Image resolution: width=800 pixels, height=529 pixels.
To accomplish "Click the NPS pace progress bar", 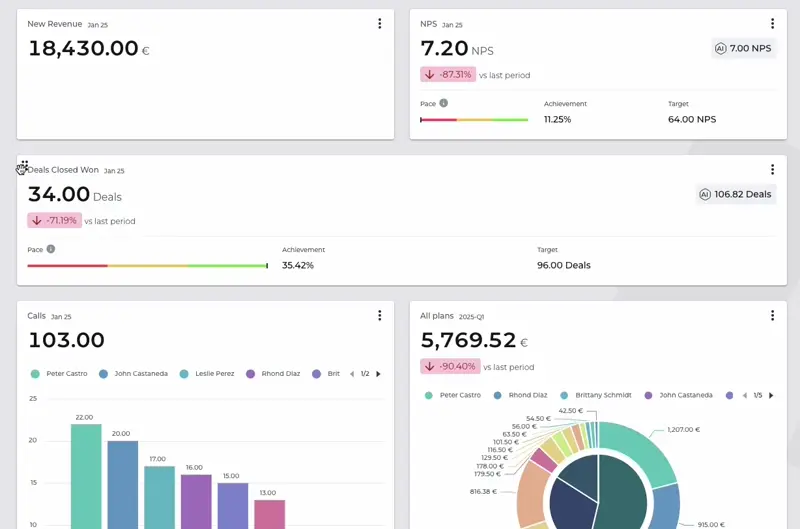I will tap(474, 120).
